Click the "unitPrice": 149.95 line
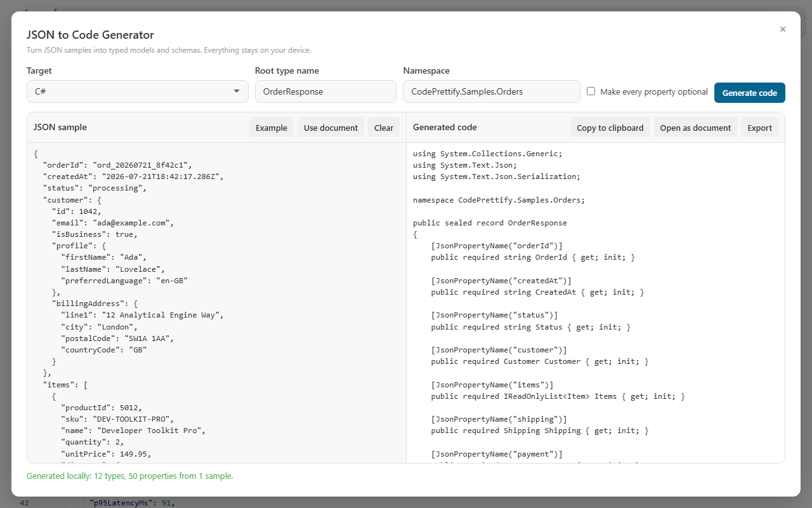Screen dimensions: 812x508 [x=106, y=454]
